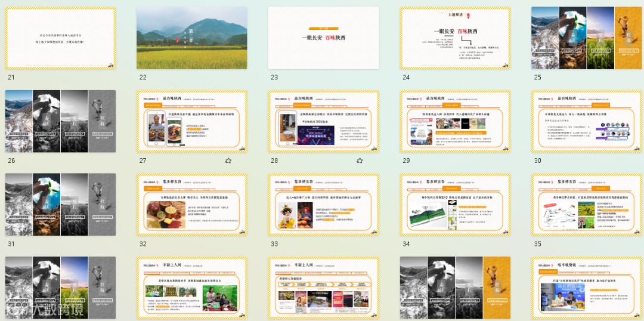Select slide 34 with green brochure image
The height and width of the screenshot is (321, 644).
[x=455, y=204]
